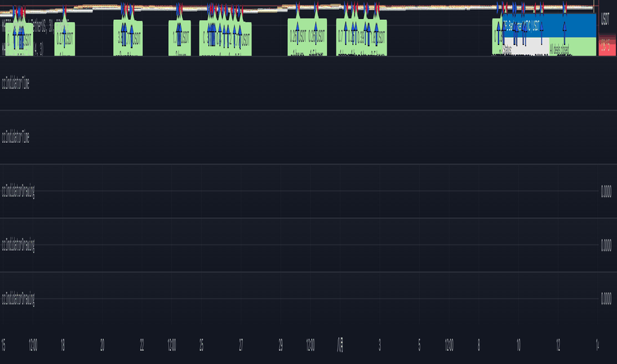Click the 29 date label on time axis

(x=281, y=345)
